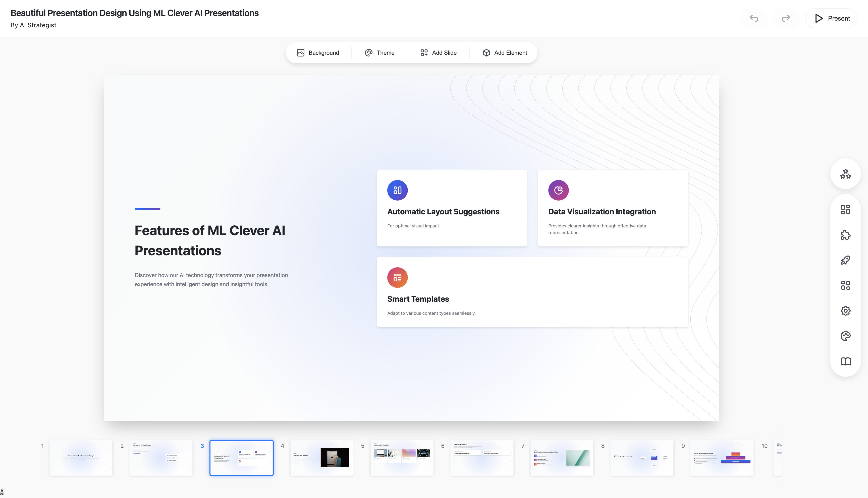Screen dimensions: 868x498
Task: Select slide 1 'Introduction to AI in Presentation Design'
Action: [81, 458]
